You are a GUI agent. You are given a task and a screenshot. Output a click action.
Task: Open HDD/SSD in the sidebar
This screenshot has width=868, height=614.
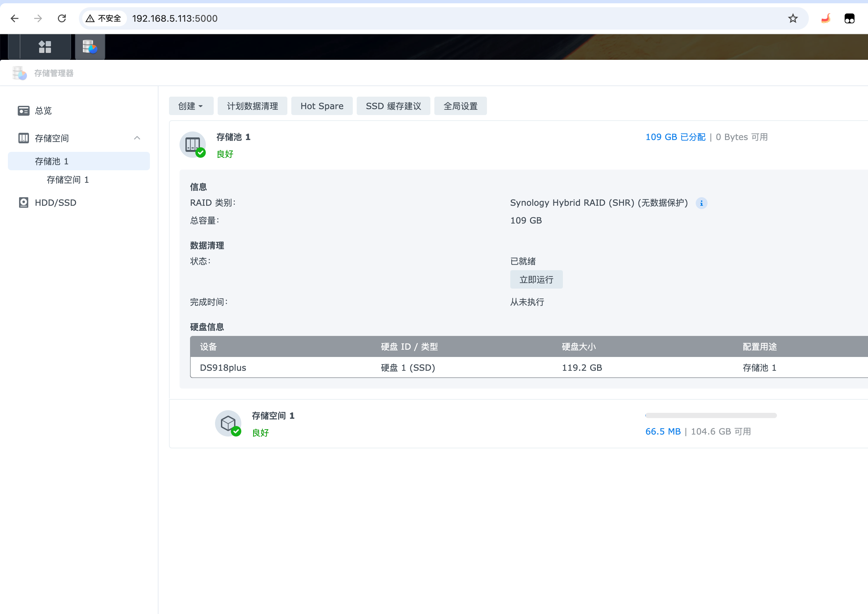coord(56,203)
